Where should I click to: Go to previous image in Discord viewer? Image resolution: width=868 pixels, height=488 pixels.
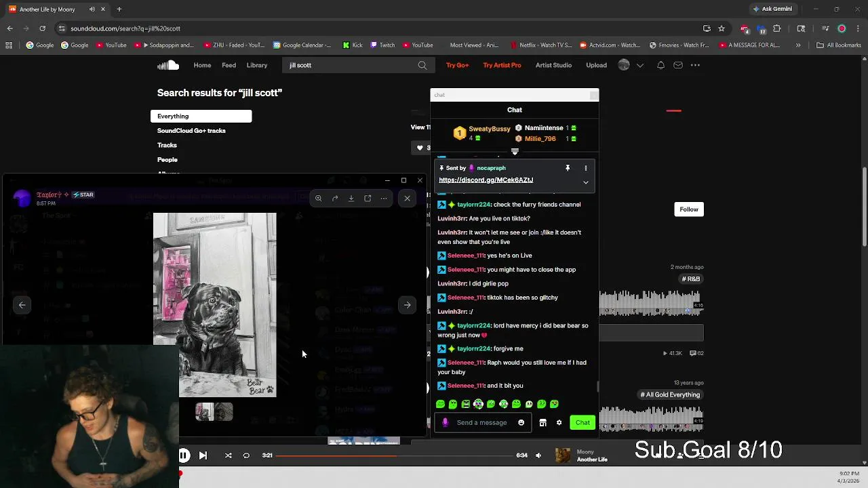coord(22,305)
